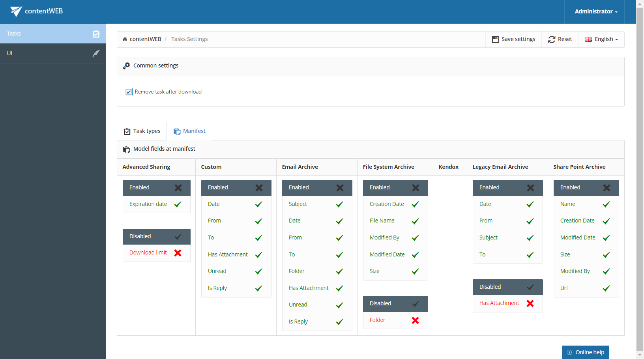644x359 pixels.
Task: Switch to the Task types tab
Action: pyautogui.click(x=142, y=131)
